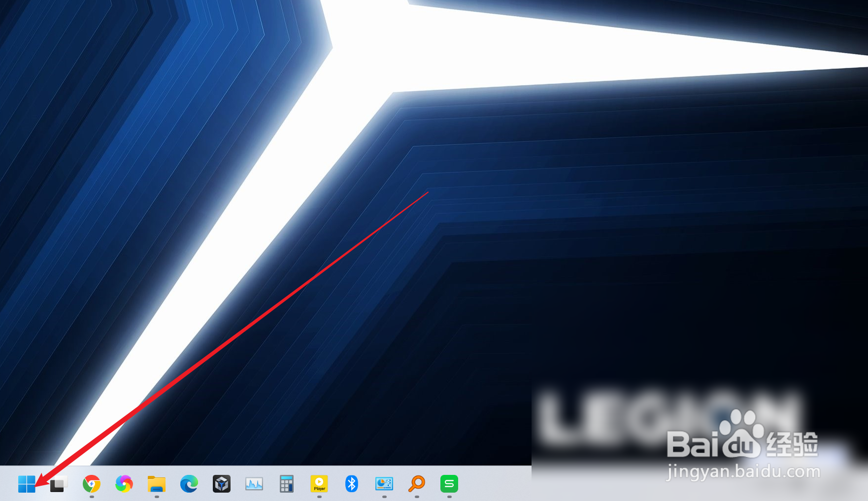
Task: Open Task View from the taskbar
Action: (x=59, y=484)
